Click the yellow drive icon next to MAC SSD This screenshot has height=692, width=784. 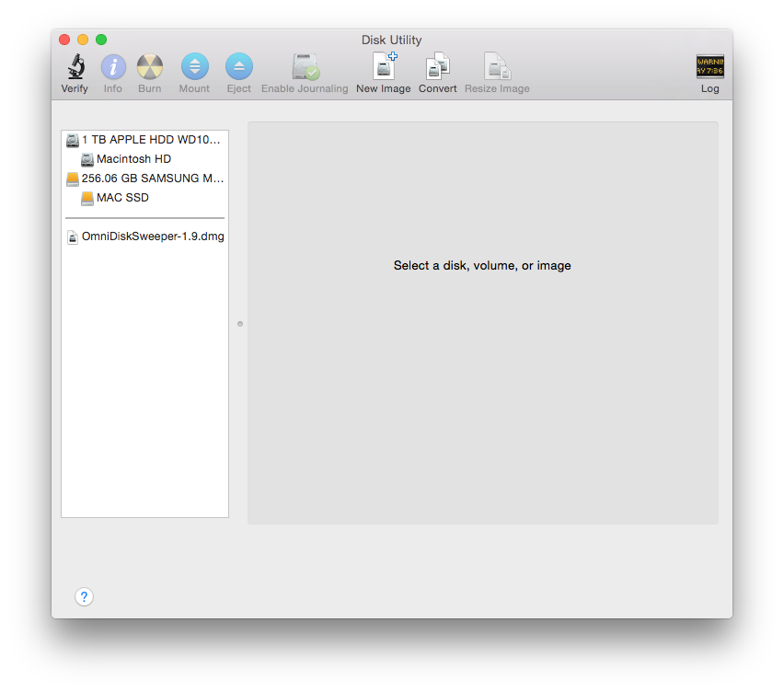click(x=86, y=197)
